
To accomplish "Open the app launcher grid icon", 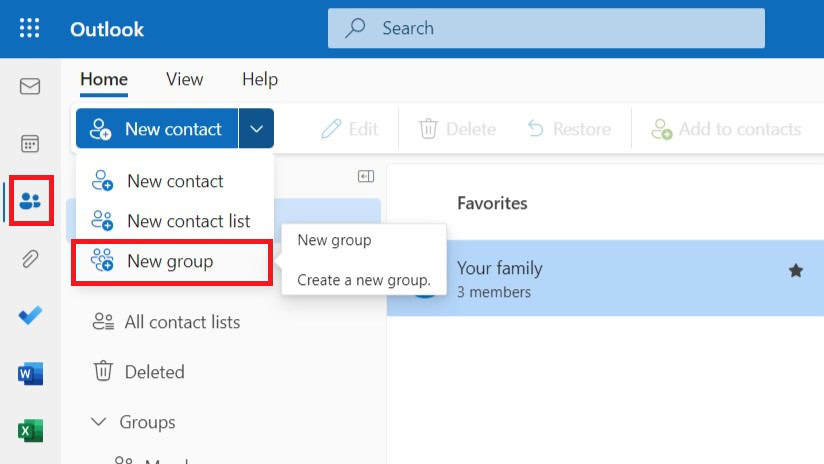I will (x=30, y=28).
